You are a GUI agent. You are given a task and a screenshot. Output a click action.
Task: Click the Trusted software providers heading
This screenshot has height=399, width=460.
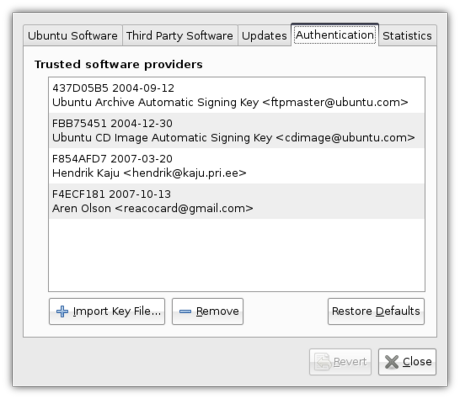(118, 64)
